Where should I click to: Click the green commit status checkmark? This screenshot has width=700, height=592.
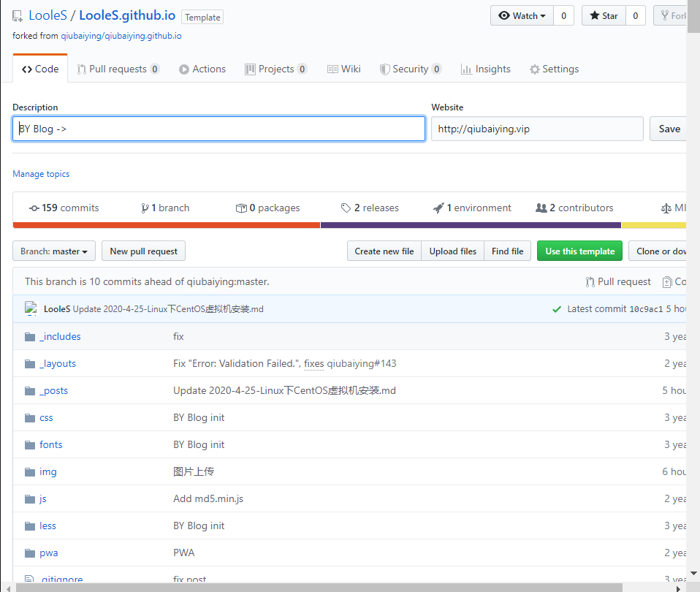(x=557, y=309)
